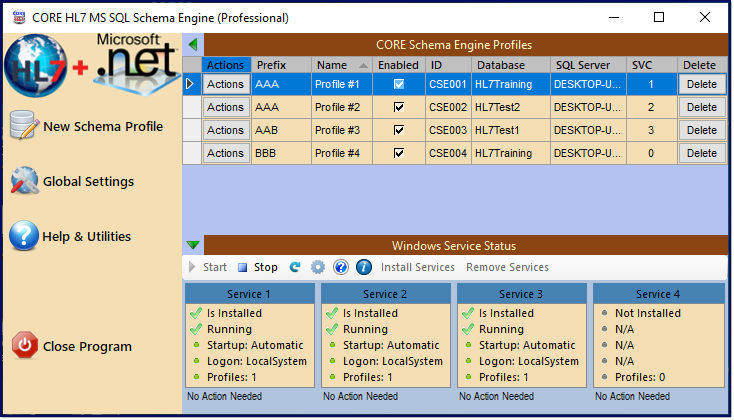
Task: Click the ID column header
Action: (x=448, y=65)
